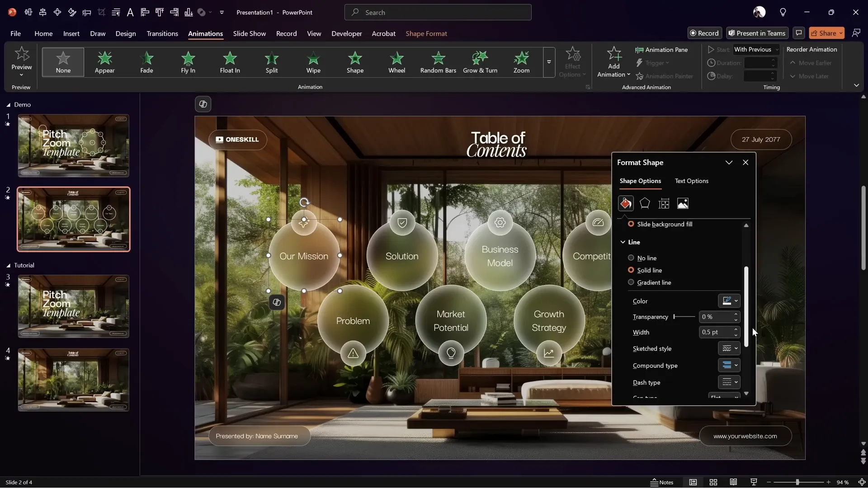This screenshot has height=488, width=868.
Task: Open the Effects pentagon icon tab
Action: (645, 204)
